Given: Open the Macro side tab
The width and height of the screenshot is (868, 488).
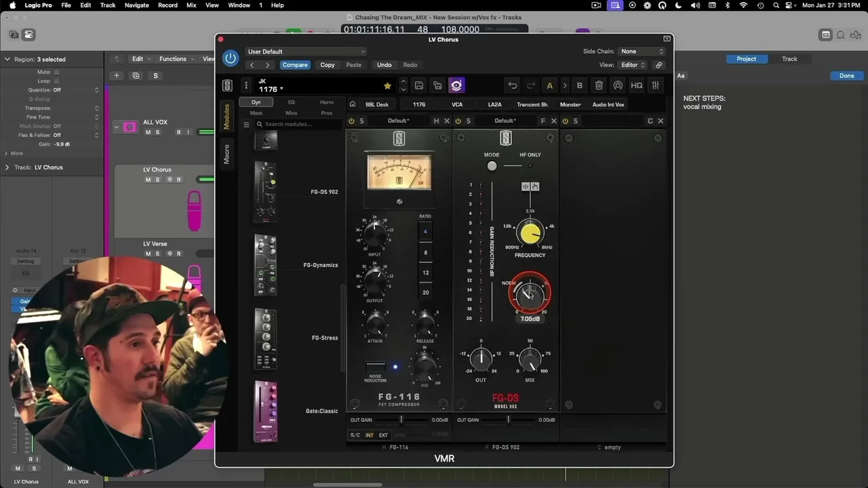Looking at the screenshot, I should (226, 153).
